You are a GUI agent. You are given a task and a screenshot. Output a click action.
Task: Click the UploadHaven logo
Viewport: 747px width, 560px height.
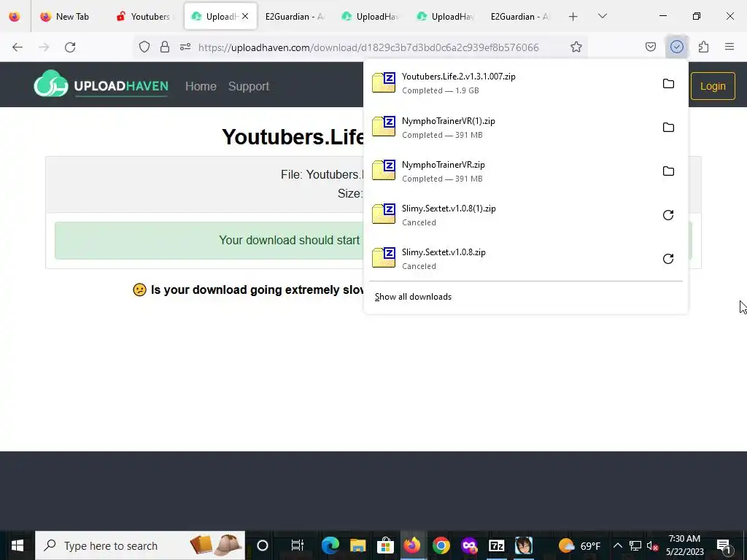click(101, 85)
